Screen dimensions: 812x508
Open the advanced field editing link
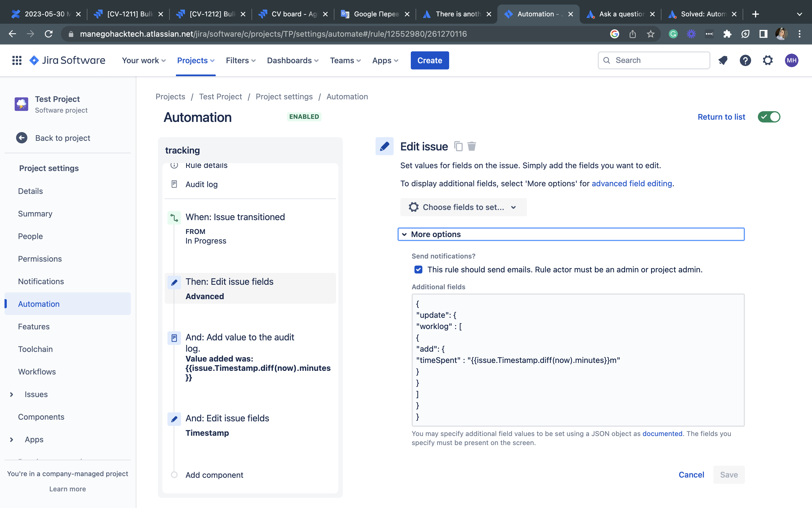632,183
